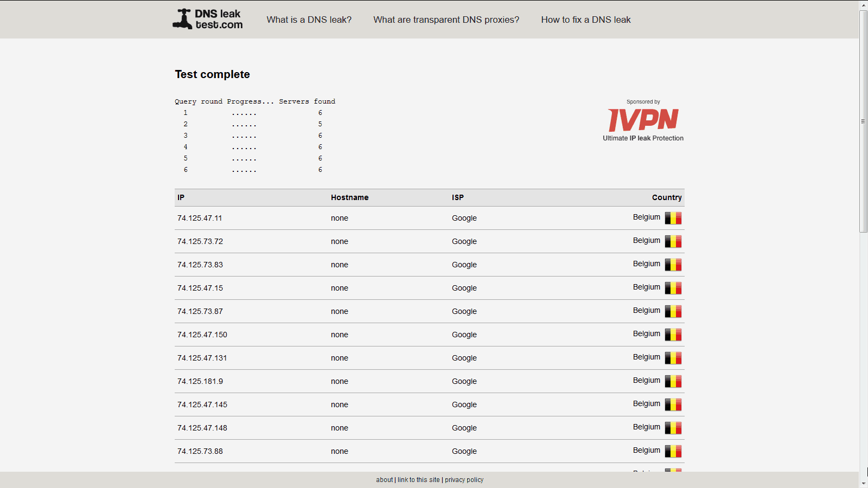Screen dimensions: 868x488
Task: Click Belgium flag in 74.125.47.145 row
Action: [x=673, y=404]
